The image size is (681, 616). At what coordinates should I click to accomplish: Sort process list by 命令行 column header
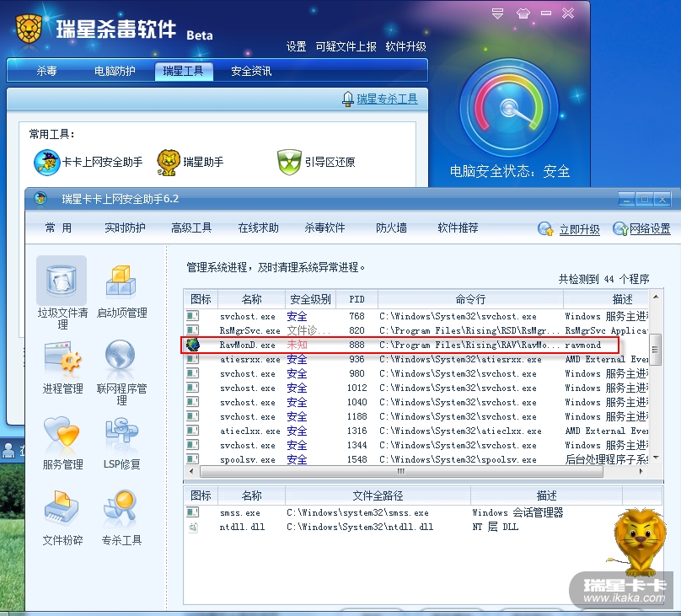coord(470,299)
